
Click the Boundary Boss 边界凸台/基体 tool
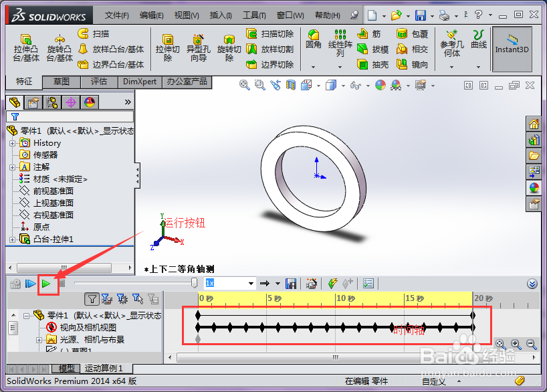click(111, 65)
